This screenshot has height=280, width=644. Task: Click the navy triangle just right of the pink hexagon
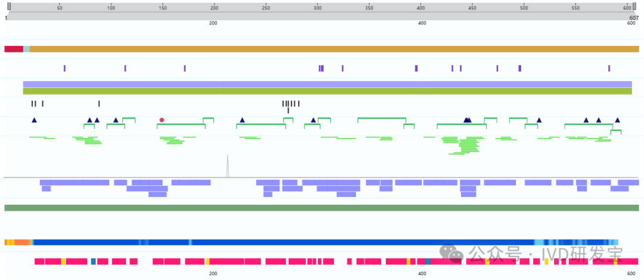(242, 120)
